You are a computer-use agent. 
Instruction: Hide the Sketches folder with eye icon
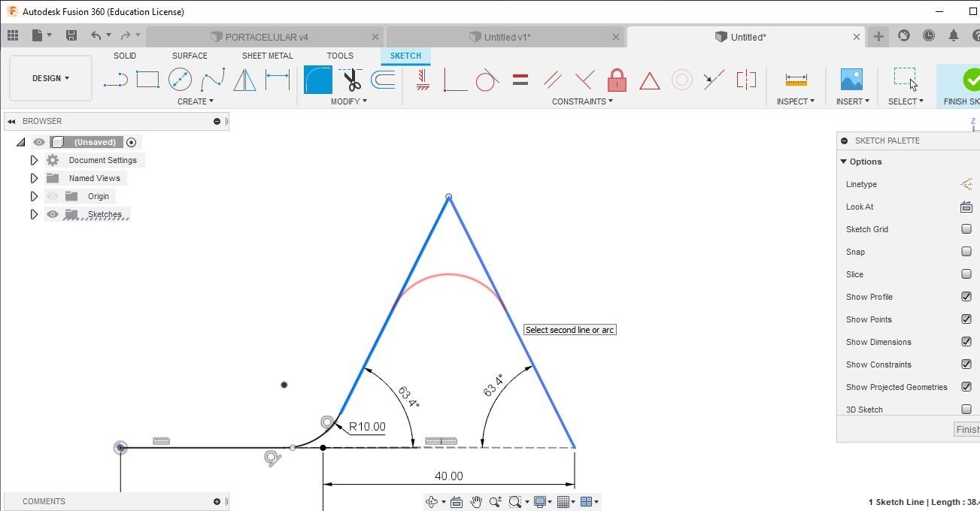point(52,214)
